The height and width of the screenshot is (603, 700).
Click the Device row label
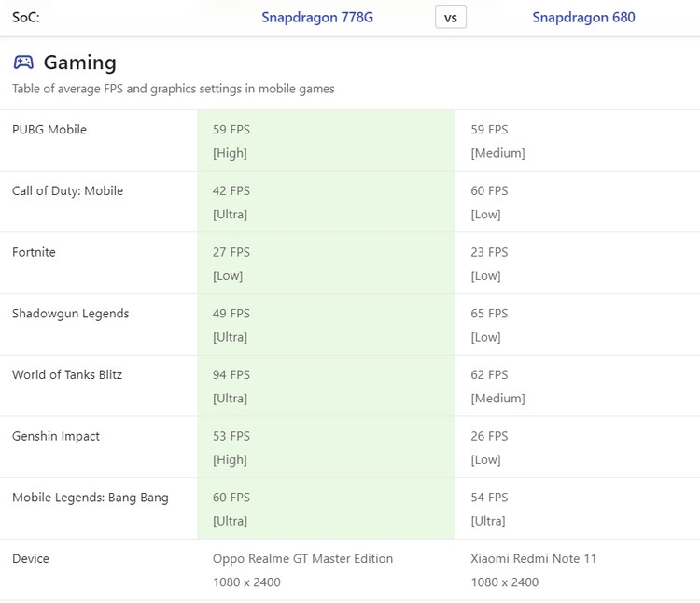point(31,558)
